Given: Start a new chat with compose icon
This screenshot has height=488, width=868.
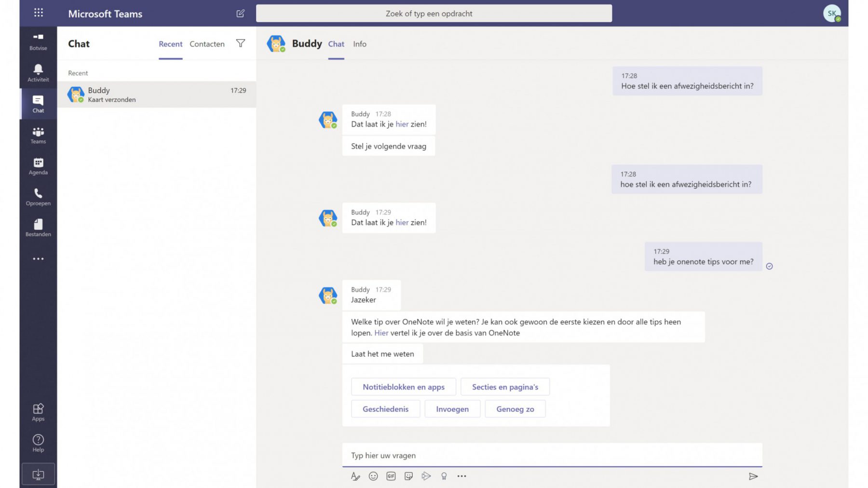Looking at the screenshot, I should [240, 14].
